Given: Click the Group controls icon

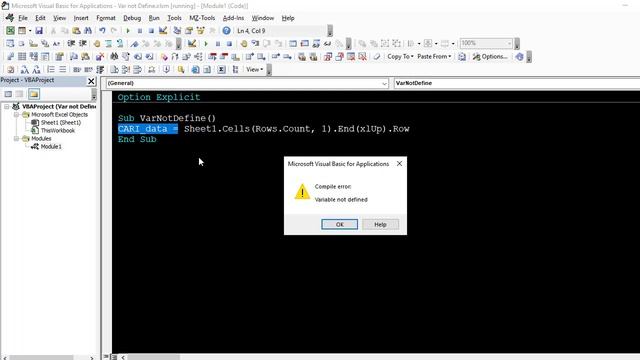Looking at the screenshot, I should (x=385, y=43).
